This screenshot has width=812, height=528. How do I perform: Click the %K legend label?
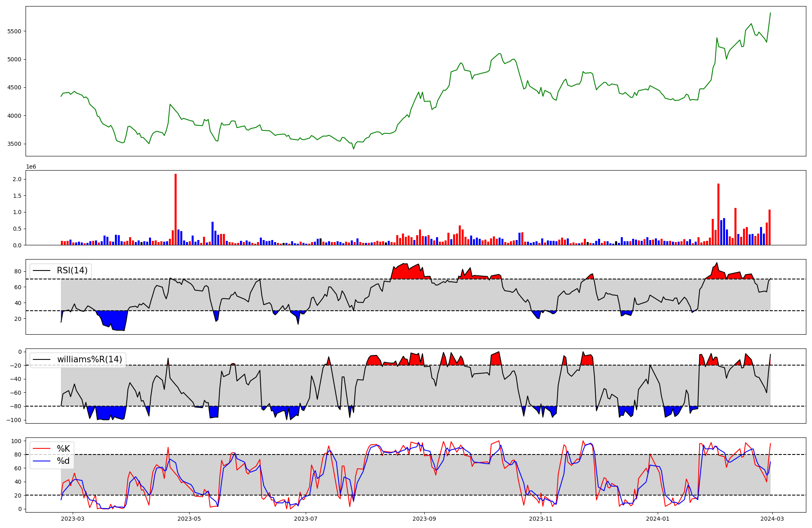63,449
